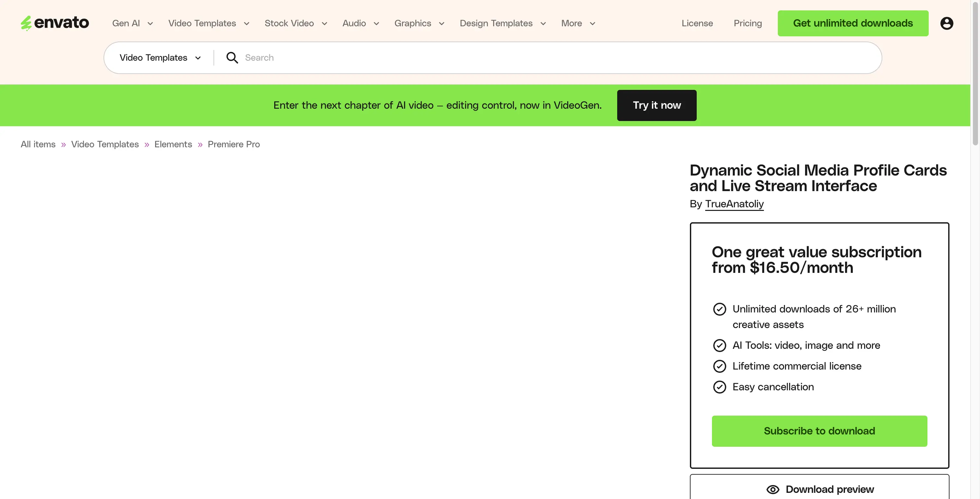Open the Video Templates search category dropdown
This screenshot has width=980, height=499.
[x=160, y=58]
